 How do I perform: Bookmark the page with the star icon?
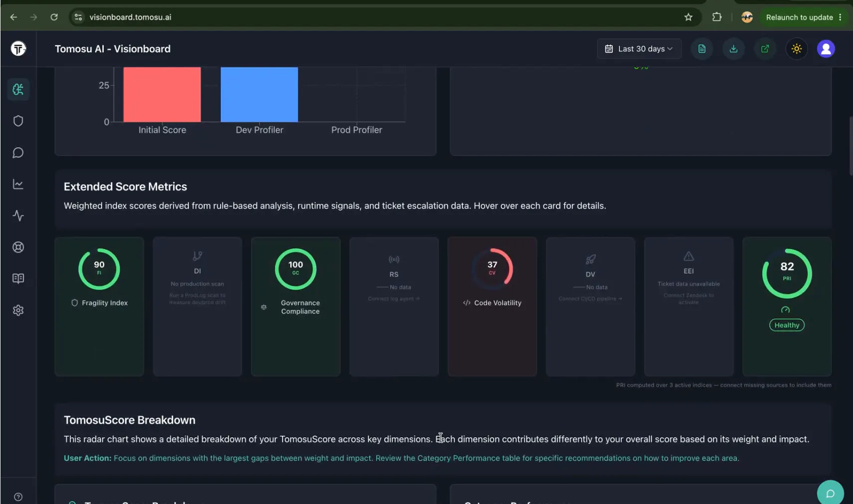click(x=689, y=17)
